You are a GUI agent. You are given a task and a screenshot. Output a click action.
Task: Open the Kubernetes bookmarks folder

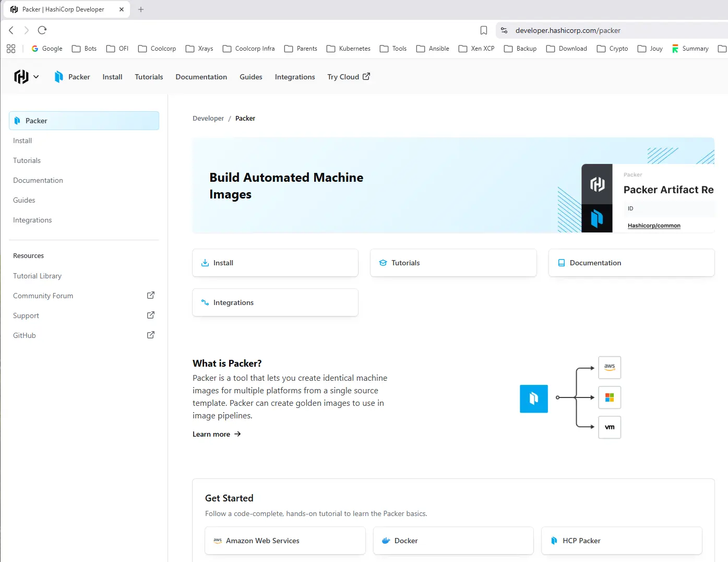tap(349, 49)
